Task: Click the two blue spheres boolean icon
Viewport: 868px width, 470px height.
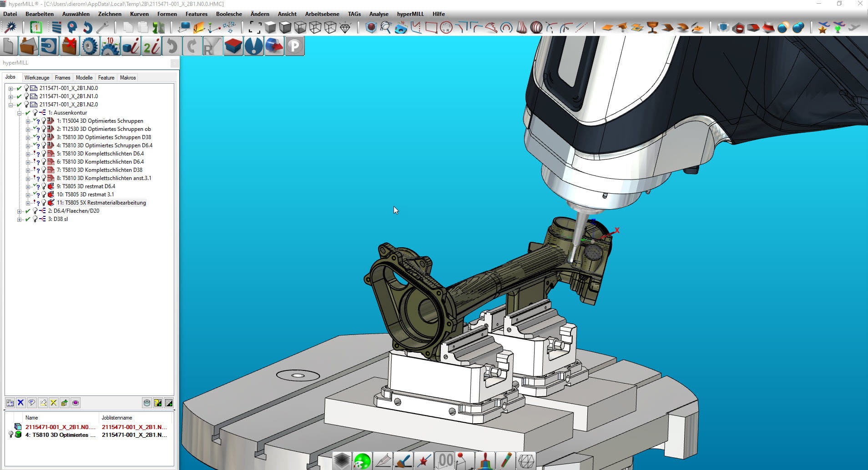Action: (798, 28)
